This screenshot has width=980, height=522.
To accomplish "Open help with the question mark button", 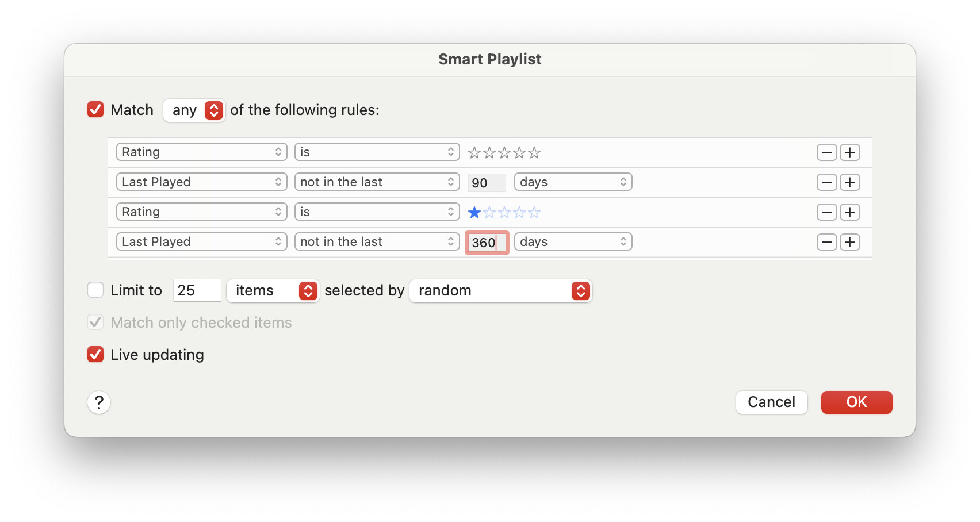I will point(99,402).
